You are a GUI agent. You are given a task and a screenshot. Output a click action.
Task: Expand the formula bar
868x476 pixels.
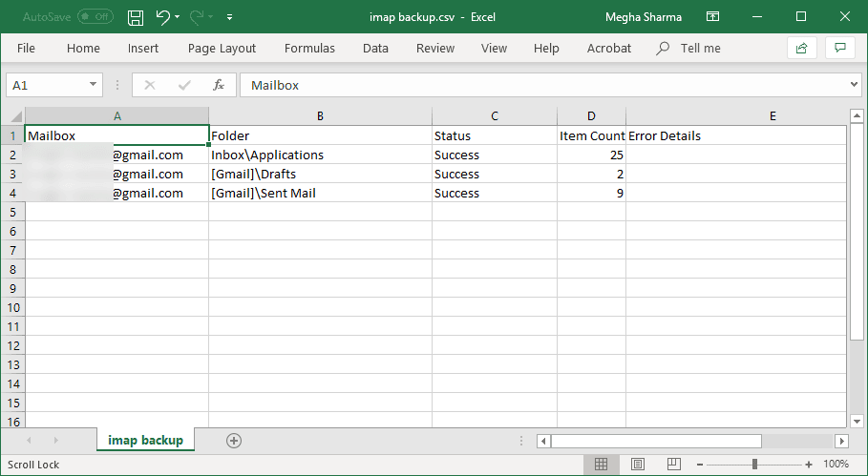(854, 85)
